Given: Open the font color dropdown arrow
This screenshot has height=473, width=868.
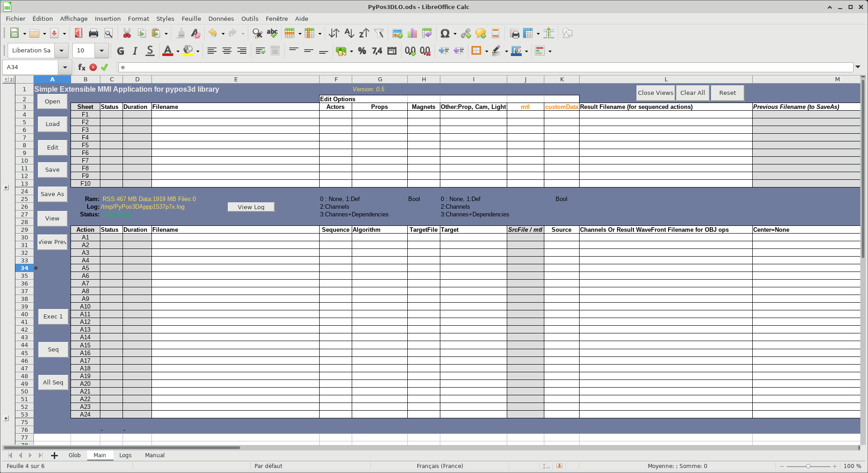Looking at the screenshot, I should pos(177,51).
